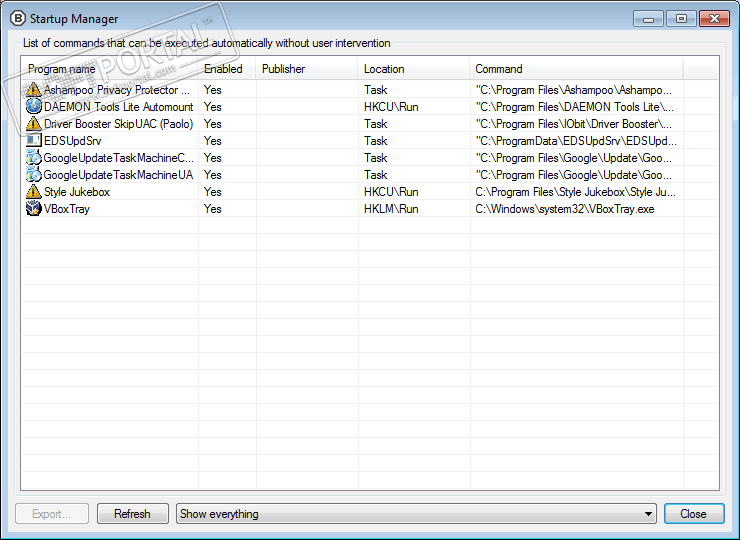The image size is (740, 540).
Task: Click the Style Jukebox warning icon
Action: [x=34, y=191]
